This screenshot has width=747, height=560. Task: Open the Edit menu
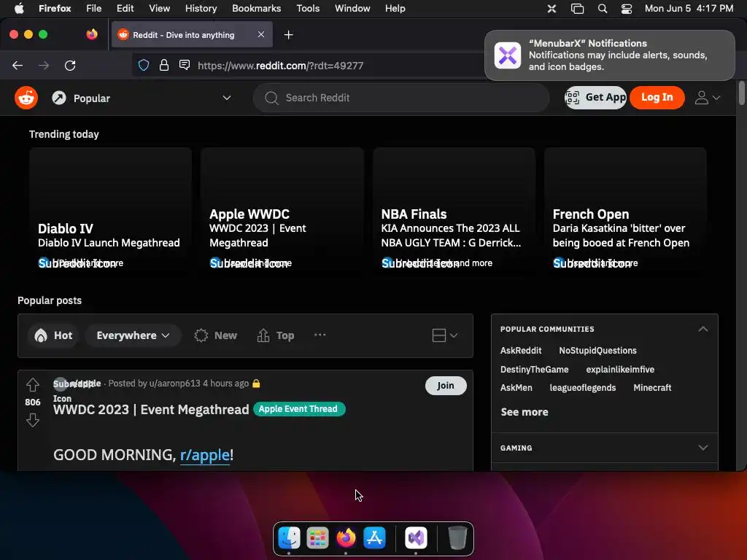[125, 8]
